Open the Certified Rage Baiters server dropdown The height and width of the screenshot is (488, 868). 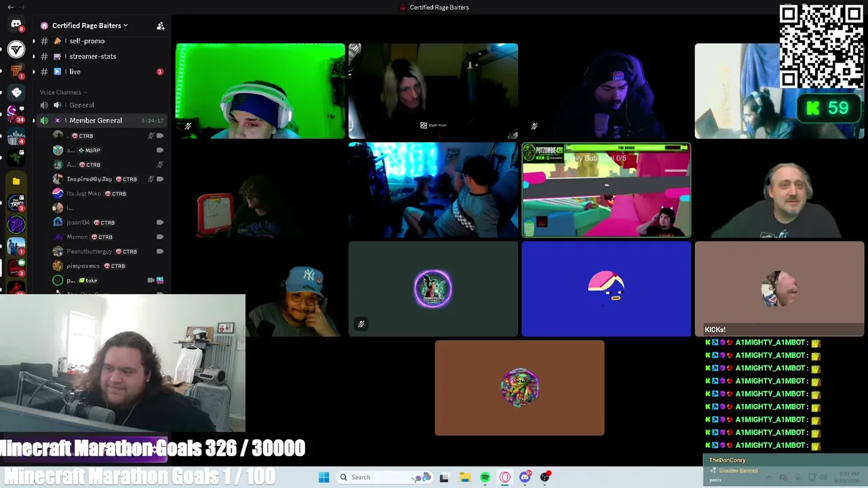coord(90,26)
